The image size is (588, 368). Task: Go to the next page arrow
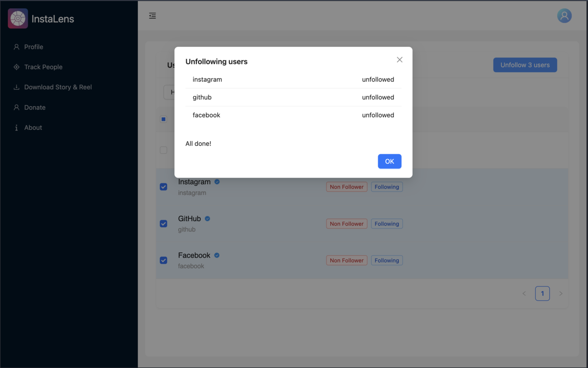[x=561, y=293]
